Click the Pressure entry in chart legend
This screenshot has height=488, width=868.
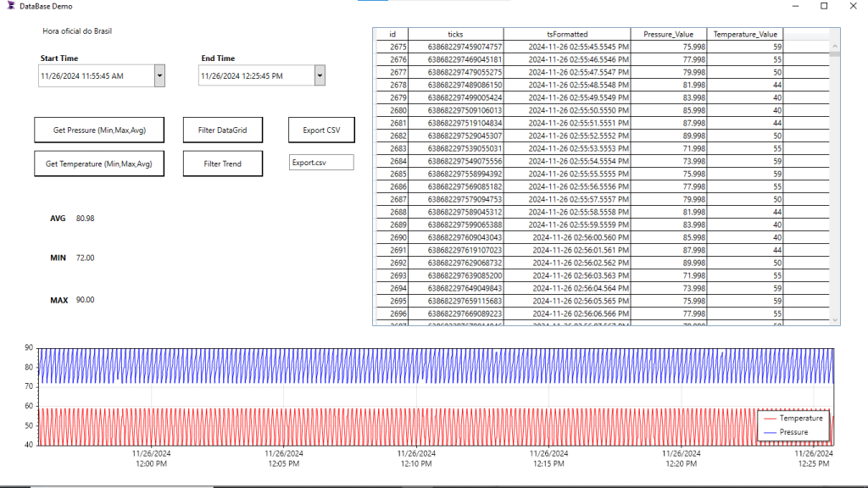[787, 432]
